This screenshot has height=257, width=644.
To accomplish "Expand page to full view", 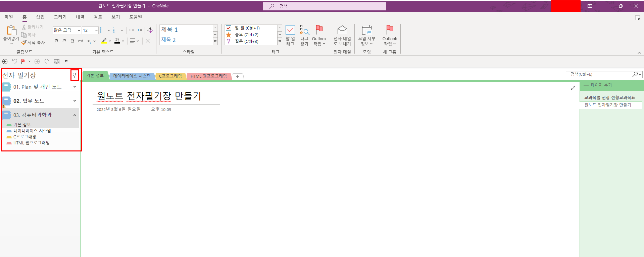I will point(573,88).
